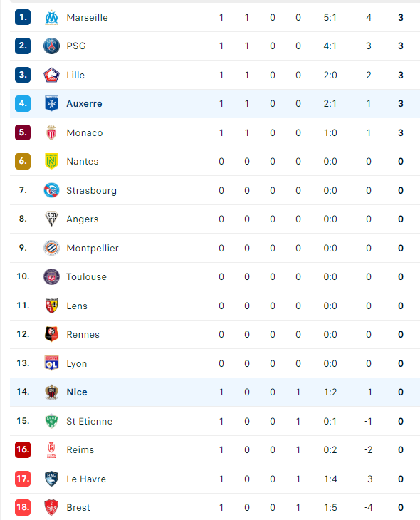Click the PSG club logo
This screenshot has width=420, height=520.
tap(51, 46)
